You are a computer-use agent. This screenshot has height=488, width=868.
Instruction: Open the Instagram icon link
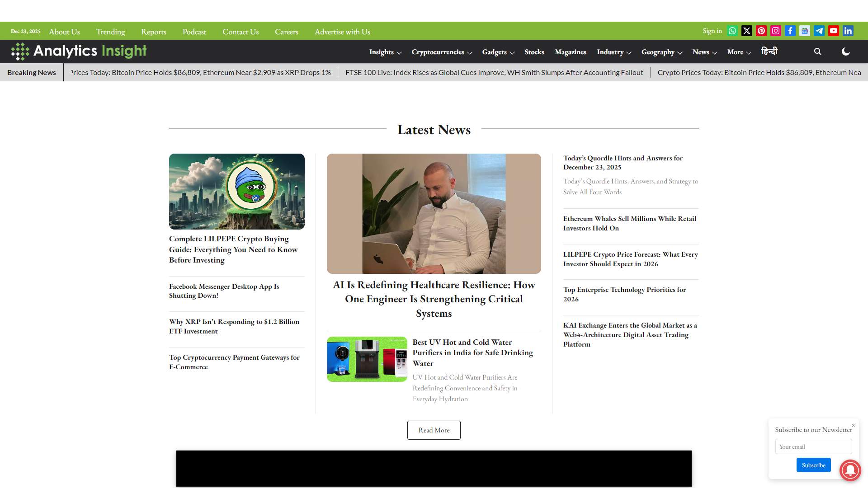pyautogui.click(x=776, y=31)
